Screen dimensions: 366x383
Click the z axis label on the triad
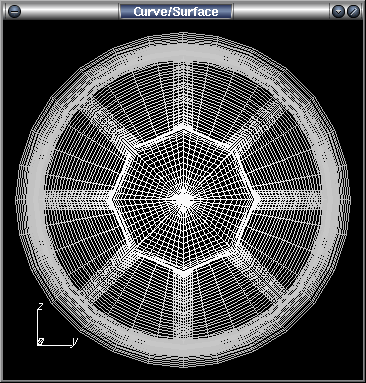pos(40,306)
